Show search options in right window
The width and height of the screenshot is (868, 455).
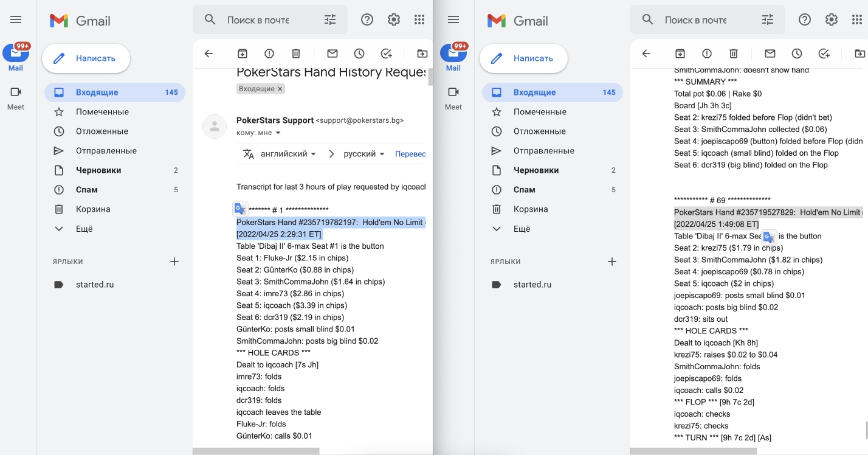tap(768, 19)
